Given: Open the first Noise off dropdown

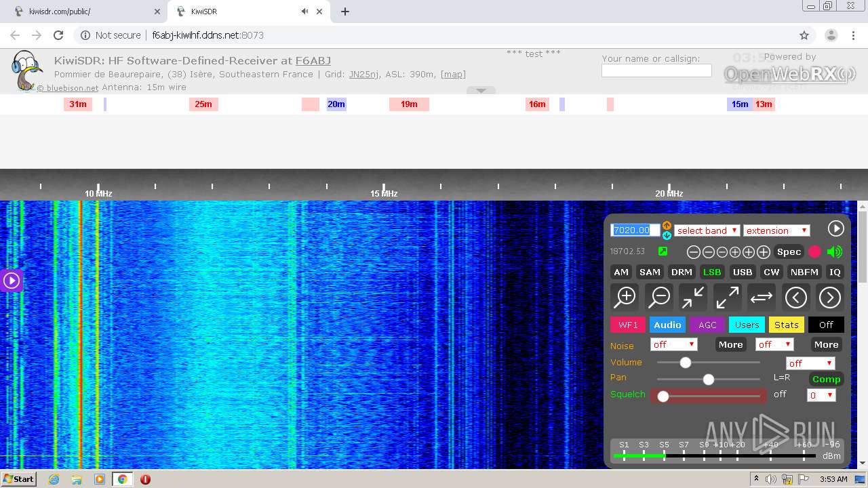Looking at the screenshot, I should coord(673,344).
